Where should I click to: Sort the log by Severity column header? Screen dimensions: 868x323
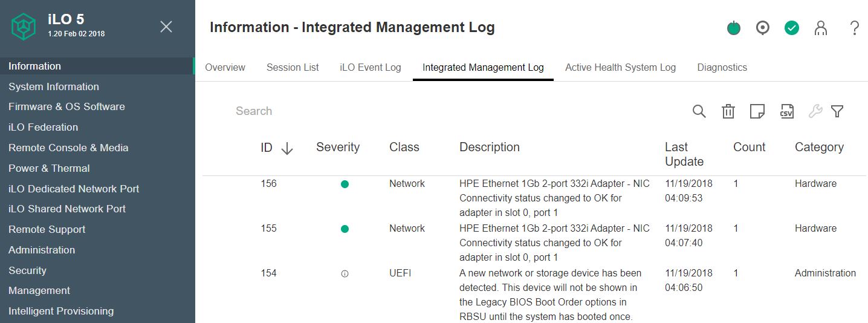click(337, 147)
